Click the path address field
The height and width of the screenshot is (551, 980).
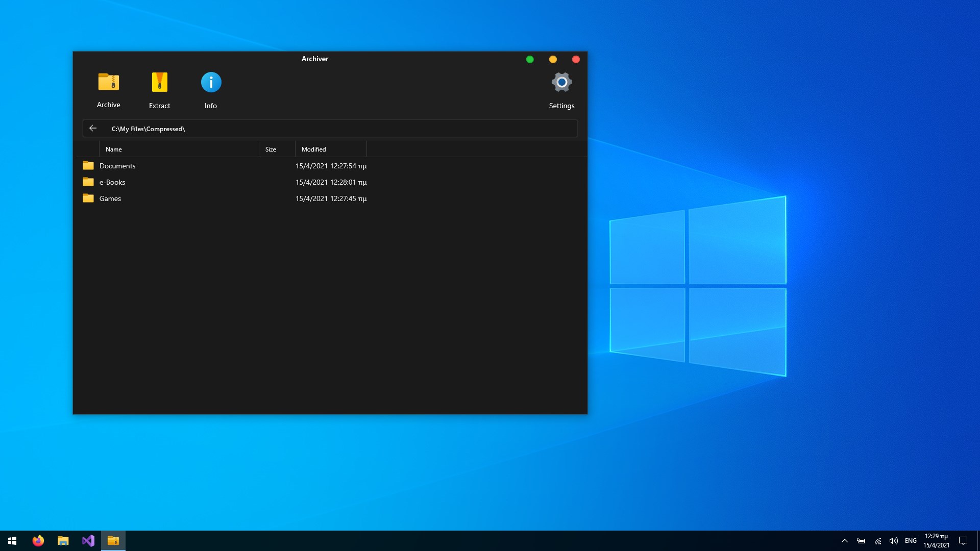coord(337,129)
